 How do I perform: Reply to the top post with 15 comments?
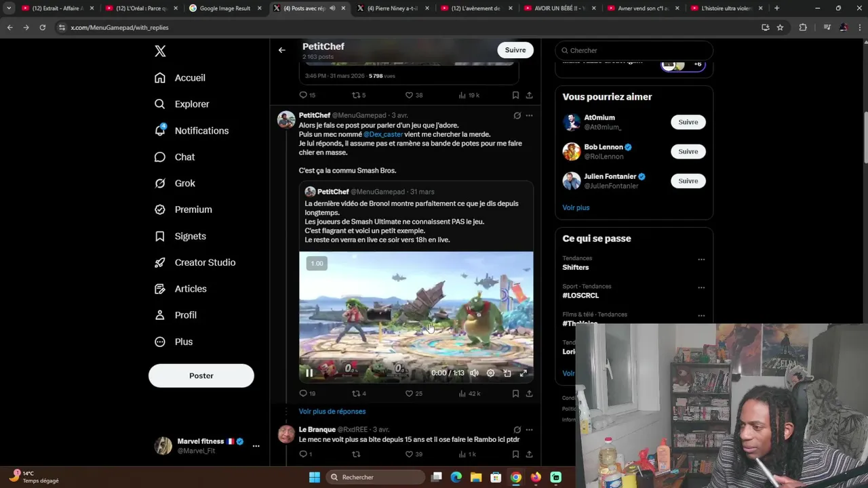pos(307,95)
